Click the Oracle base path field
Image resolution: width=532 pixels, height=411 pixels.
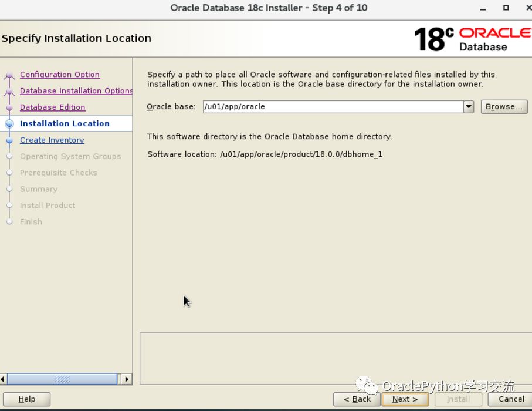tap(333, 107)
